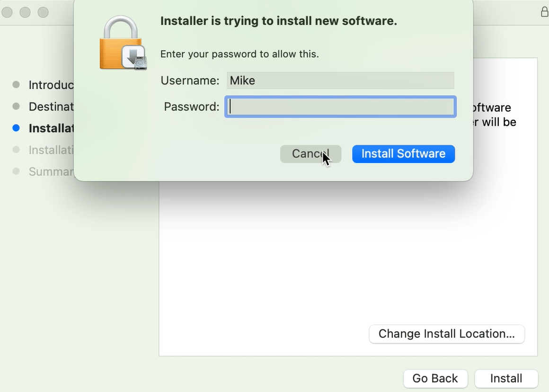The width and height of the screenshot is (549, 392).
Task: Click the padlock installer icon in the dialog
Action: pyautogui.click(x=122, y=43)
